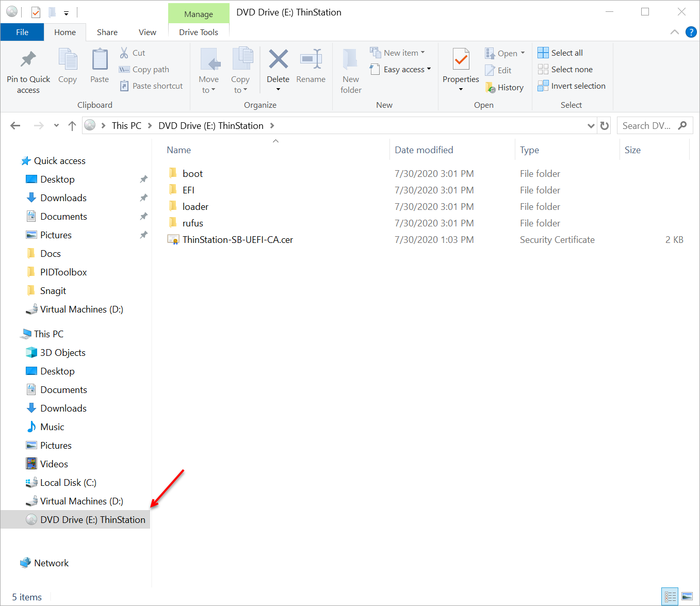Click the Copy path button

[144, 69]
